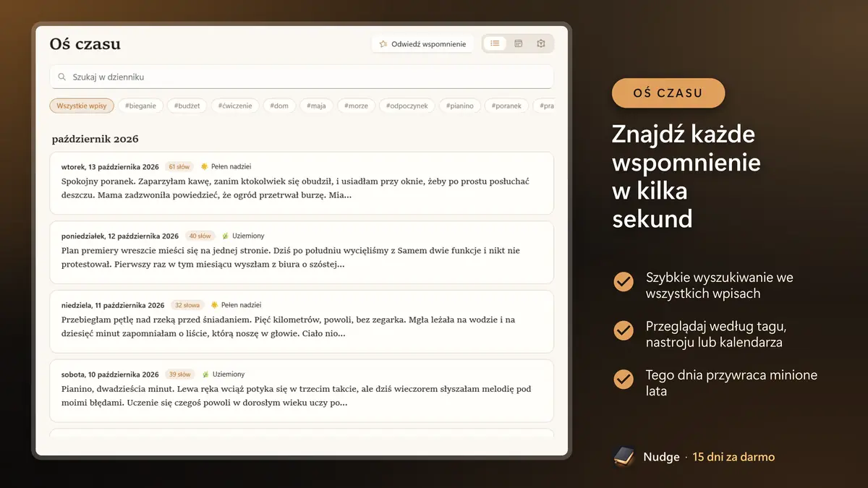Filter by the #pianino tag
The width and height of the screenshot is (868, 488).
point(459,106)
